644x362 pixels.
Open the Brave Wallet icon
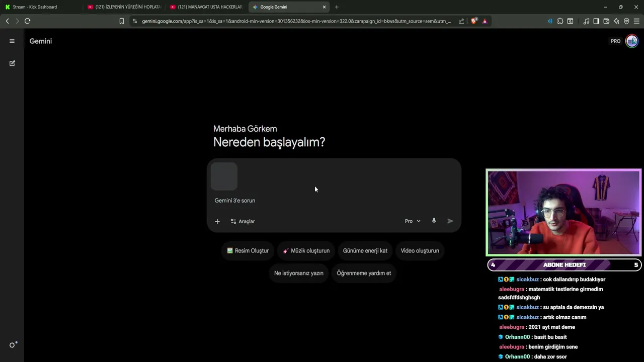[606, 21]
